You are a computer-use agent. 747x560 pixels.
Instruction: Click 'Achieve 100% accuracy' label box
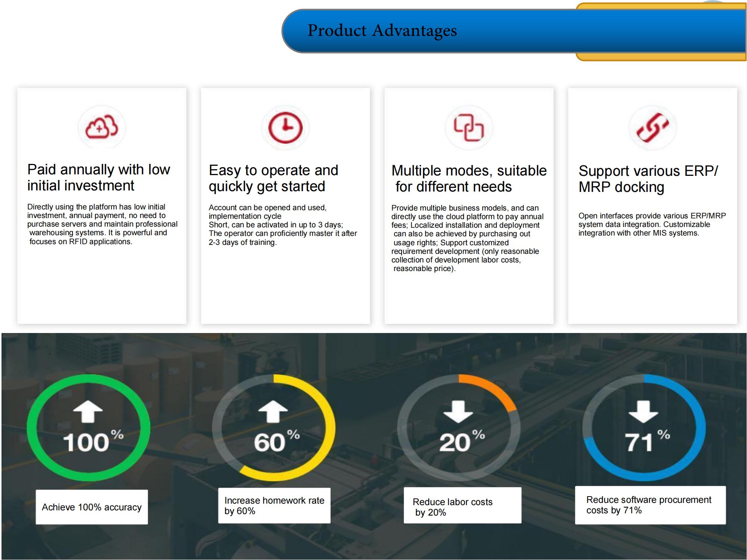[92, 507]
